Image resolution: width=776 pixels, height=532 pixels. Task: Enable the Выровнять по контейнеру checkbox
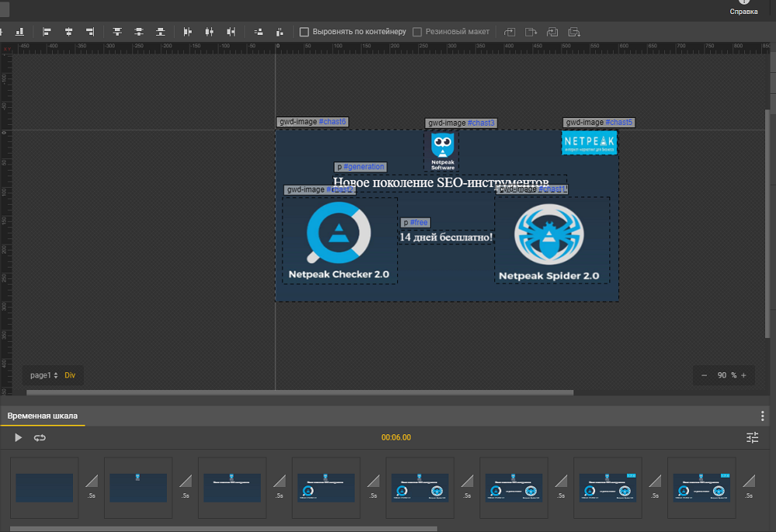304,32
